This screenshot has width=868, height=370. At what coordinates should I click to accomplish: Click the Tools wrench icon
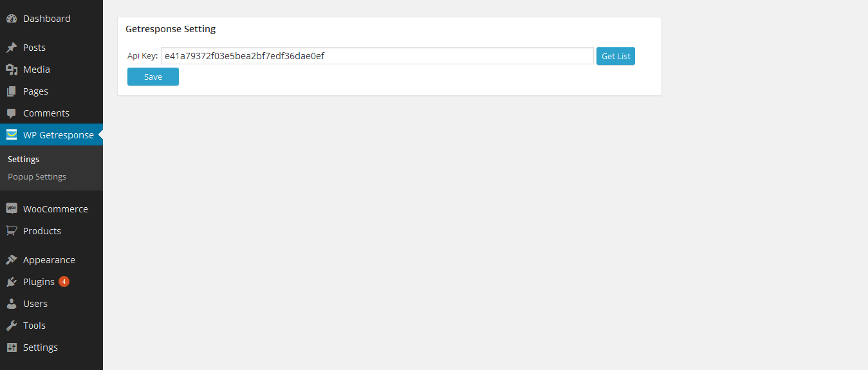coord(12,326)
